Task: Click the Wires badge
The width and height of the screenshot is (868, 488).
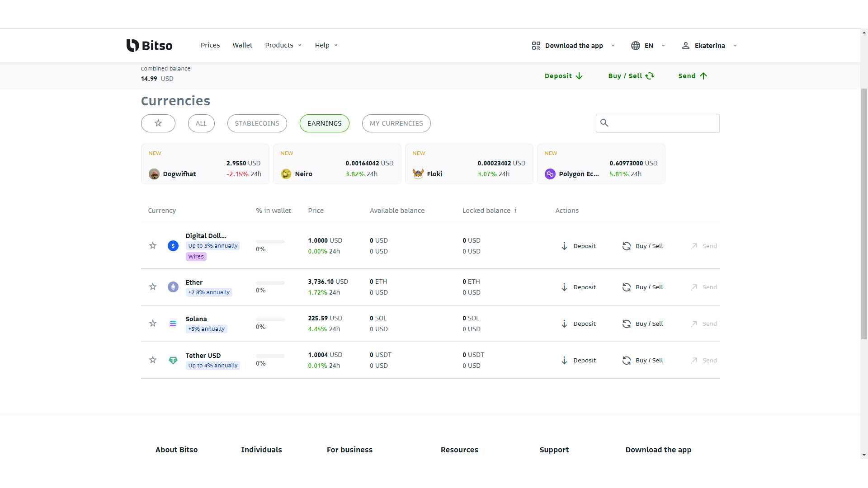Action: coord(196,257)
